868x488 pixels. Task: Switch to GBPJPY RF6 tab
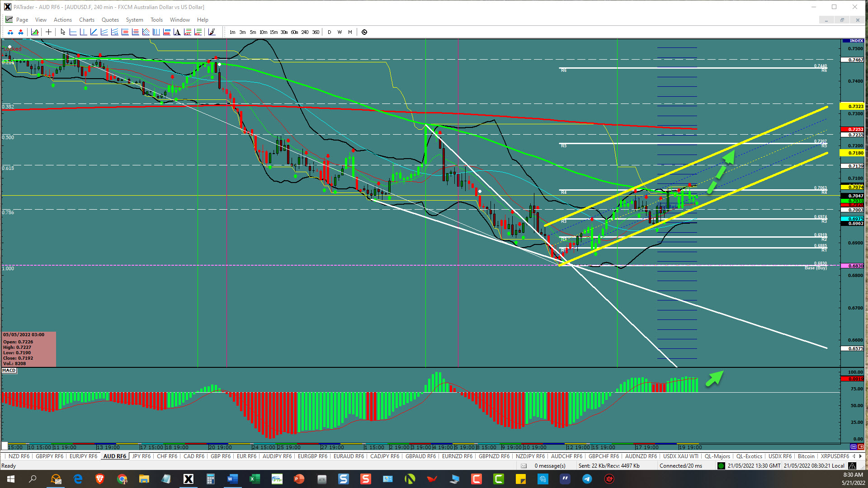(x=50, y=456)
